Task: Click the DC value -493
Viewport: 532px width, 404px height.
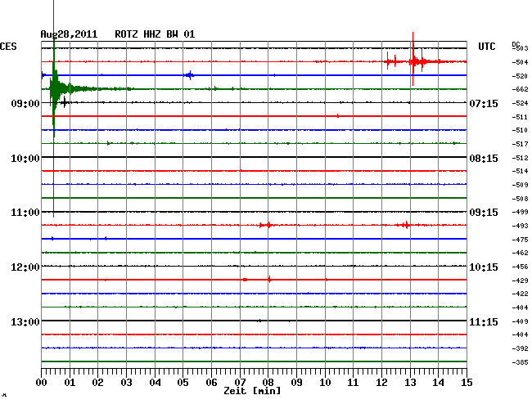Action: coord(520,226)
